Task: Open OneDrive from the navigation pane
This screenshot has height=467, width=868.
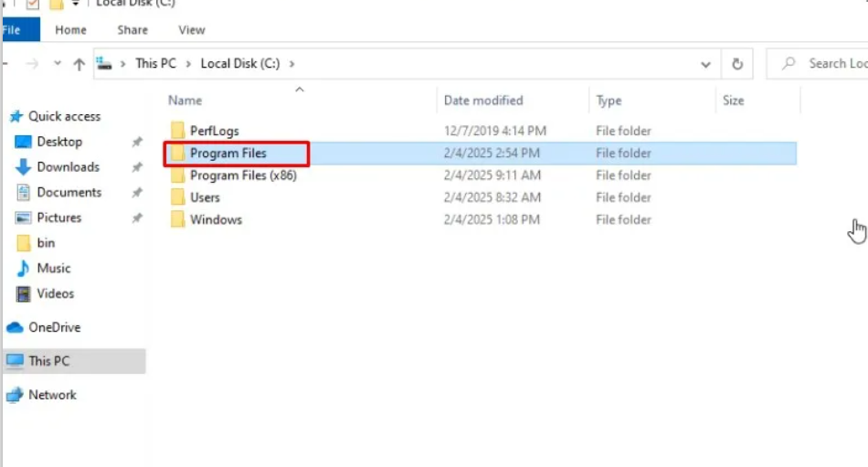Action: click(x=54, y=327)
